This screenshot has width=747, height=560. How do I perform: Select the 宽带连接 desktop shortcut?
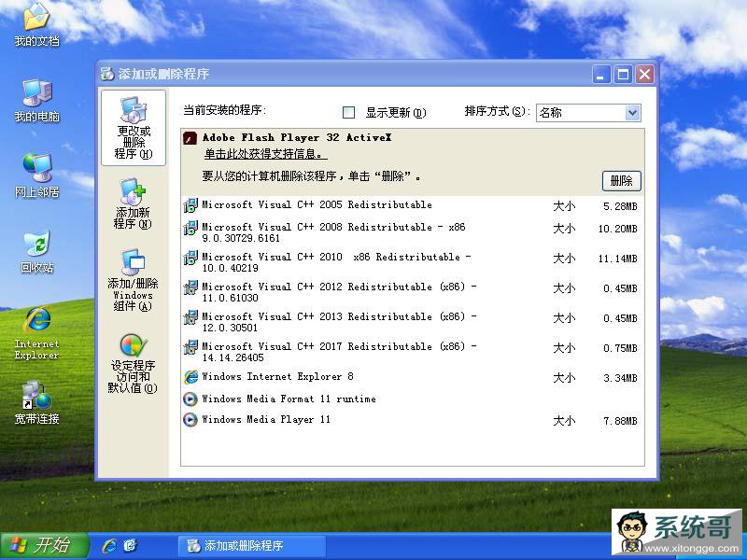[x=36, y=402]
